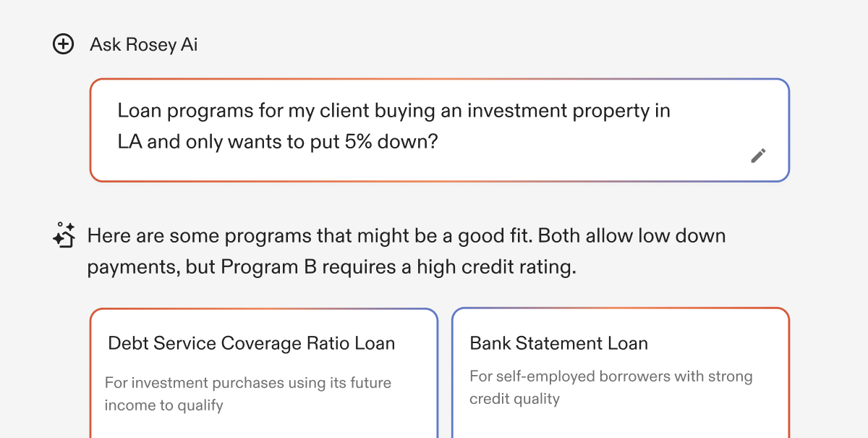
Task: Click 'For investment purchases using its future' text
Action: point(248,382)
